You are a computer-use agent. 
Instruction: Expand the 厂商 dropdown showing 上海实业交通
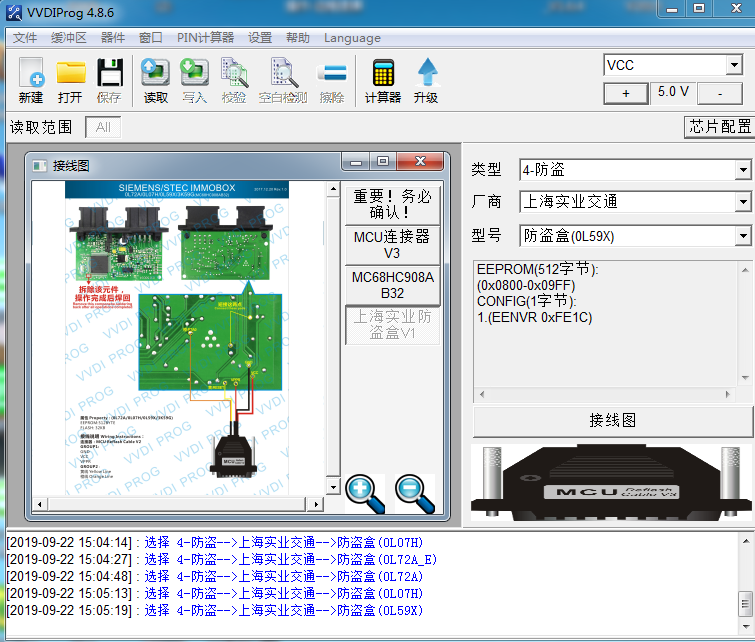(743, 202)
